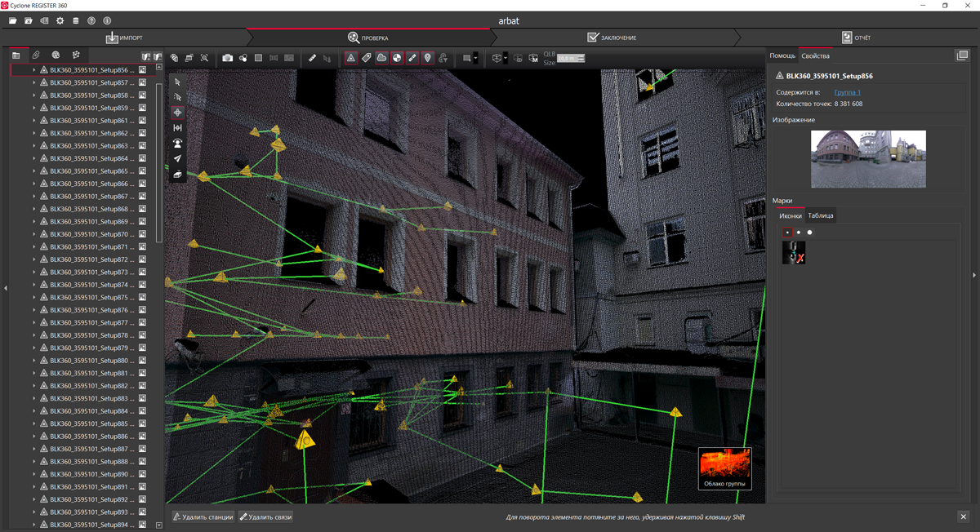
Task: Click Удалить связи button
Action: click(x=265, y=516)
